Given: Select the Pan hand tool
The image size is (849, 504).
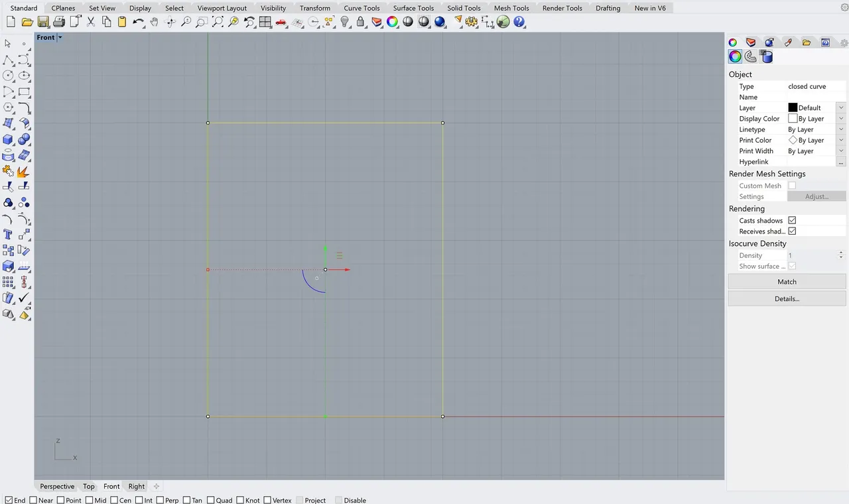Looking at the screenshot, I should [154, 22].
